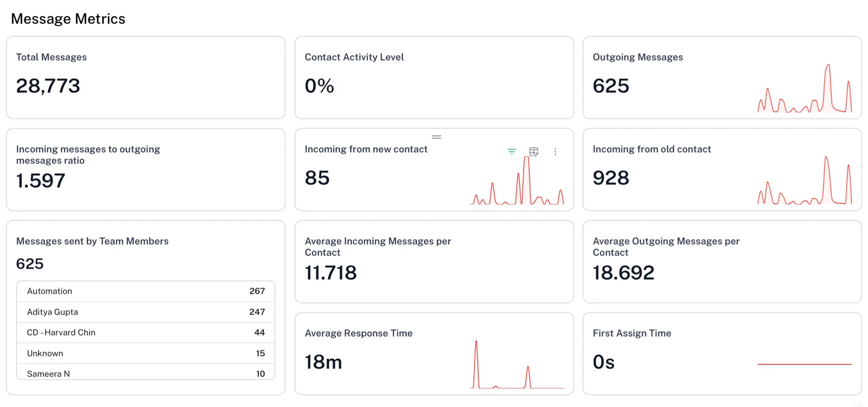
Task: Click the First Assign Time flat line chart
Action: [804, 364]
